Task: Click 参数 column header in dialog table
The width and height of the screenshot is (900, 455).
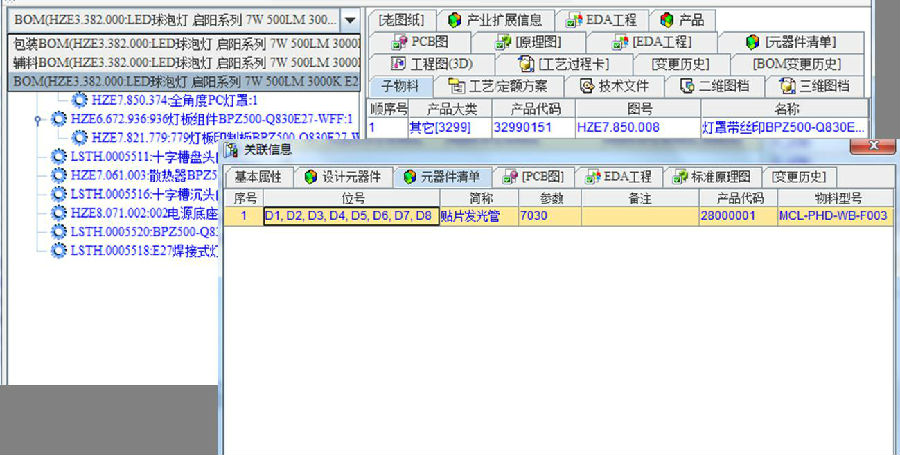Action: (550, 198)
